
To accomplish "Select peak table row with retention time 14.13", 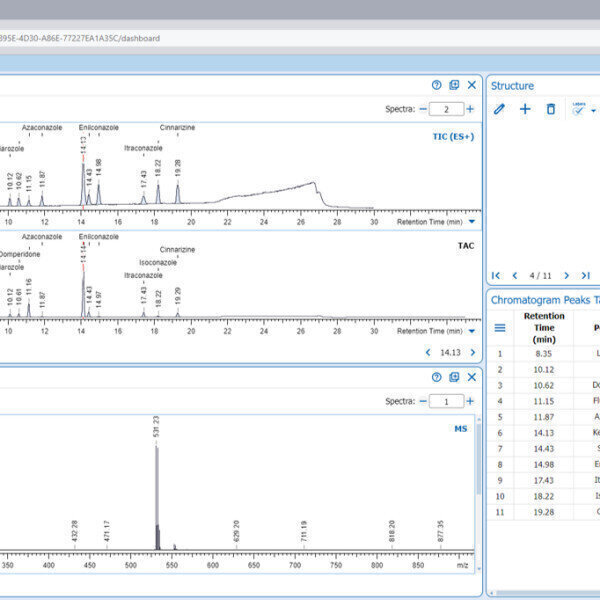I will (544, 433).
